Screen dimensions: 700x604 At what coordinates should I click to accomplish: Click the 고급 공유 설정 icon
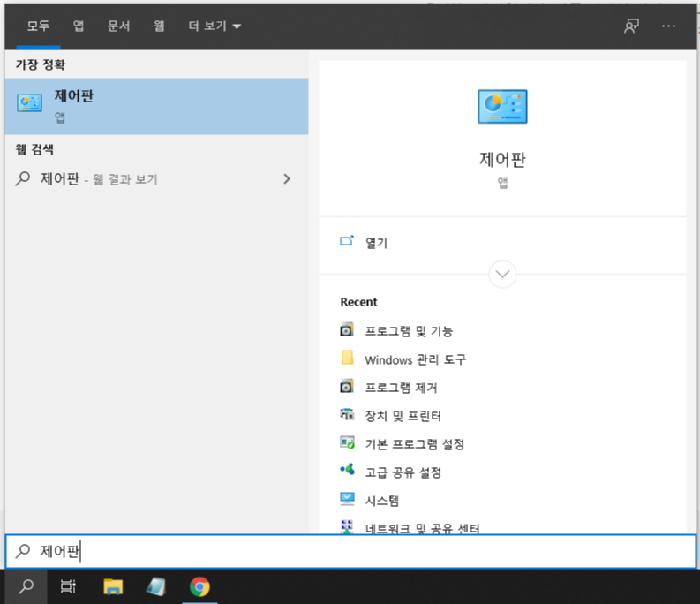347,470
